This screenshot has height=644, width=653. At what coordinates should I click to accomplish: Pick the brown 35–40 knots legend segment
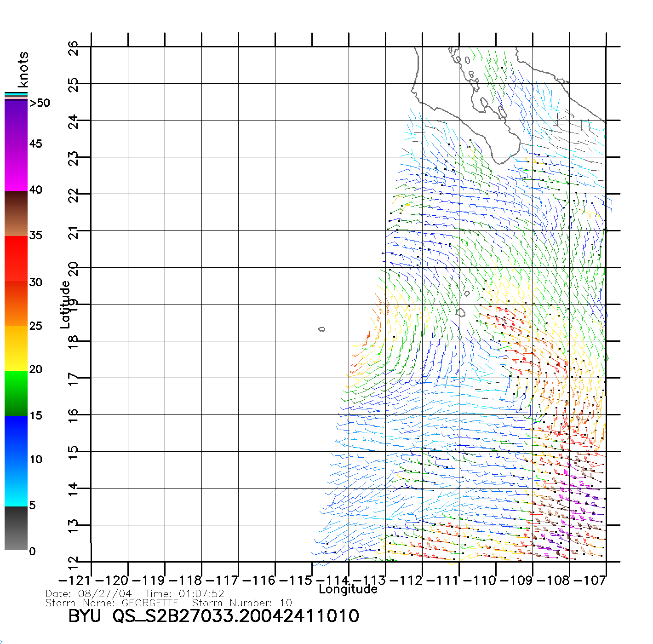coord(16,214)
